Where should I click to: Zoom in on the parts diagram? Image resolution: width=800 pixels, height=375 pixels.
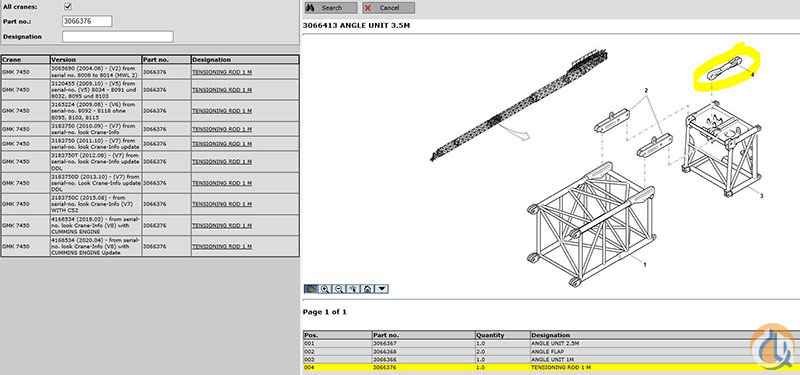pyautogui.click(x=324, y=289)
